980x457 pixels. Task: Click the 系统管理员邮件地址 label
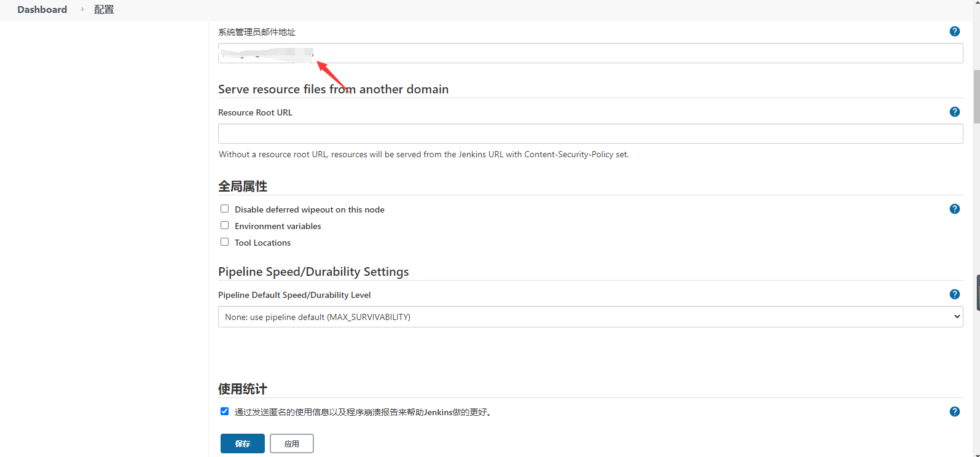click(257, 32)
